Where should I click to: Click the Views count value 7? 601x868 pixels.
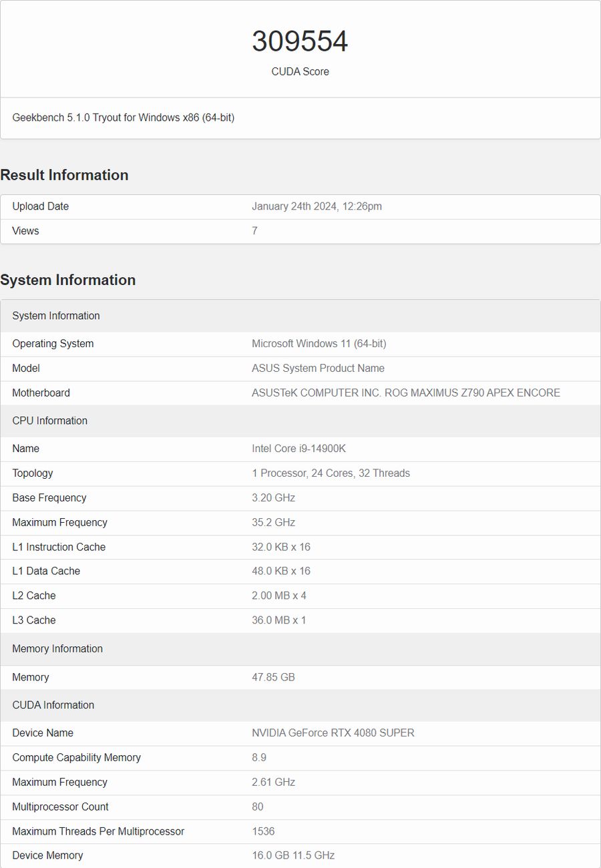[254, 231]
